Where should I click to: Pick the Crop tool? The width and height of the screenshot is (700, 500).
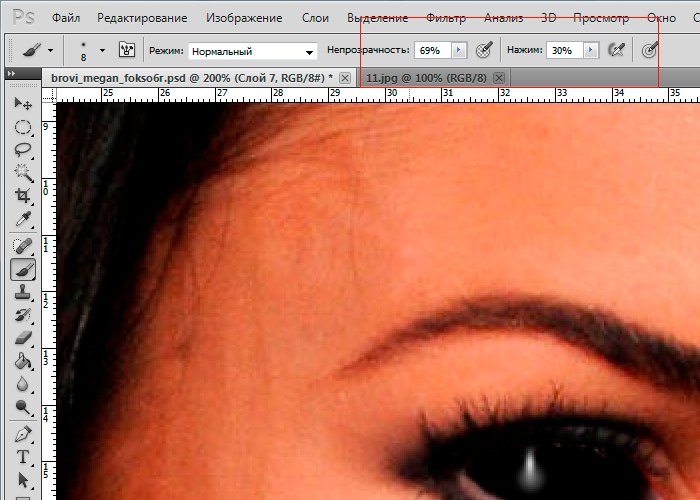(x=22, y=196)
